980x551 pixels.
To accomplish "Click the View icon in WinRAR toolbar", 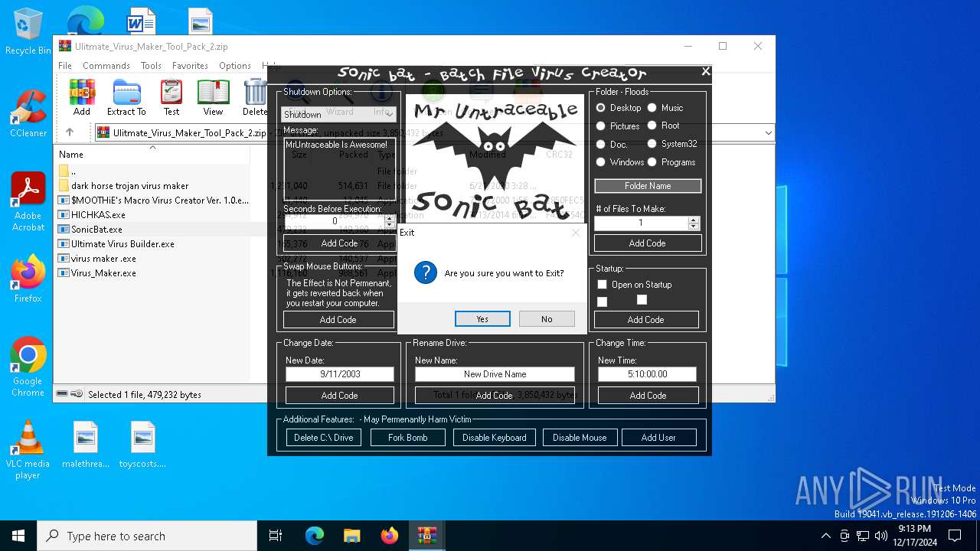I will 213,96.
